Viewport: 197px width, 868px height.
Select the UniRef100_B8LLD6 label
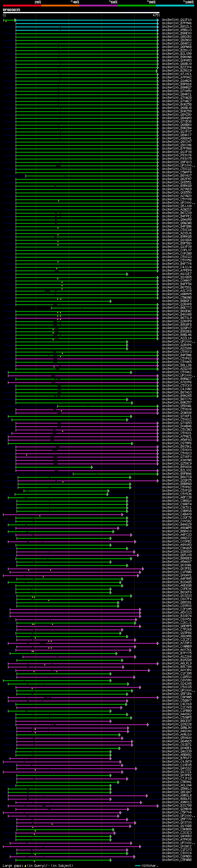[176, 365]
